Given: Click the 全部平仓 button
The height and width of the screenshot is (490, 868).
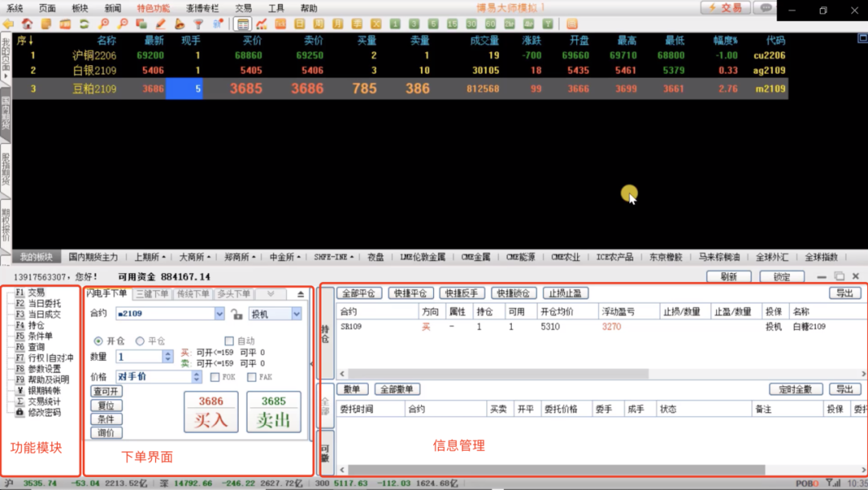Looking at the screenshot, I should point(358,293).
